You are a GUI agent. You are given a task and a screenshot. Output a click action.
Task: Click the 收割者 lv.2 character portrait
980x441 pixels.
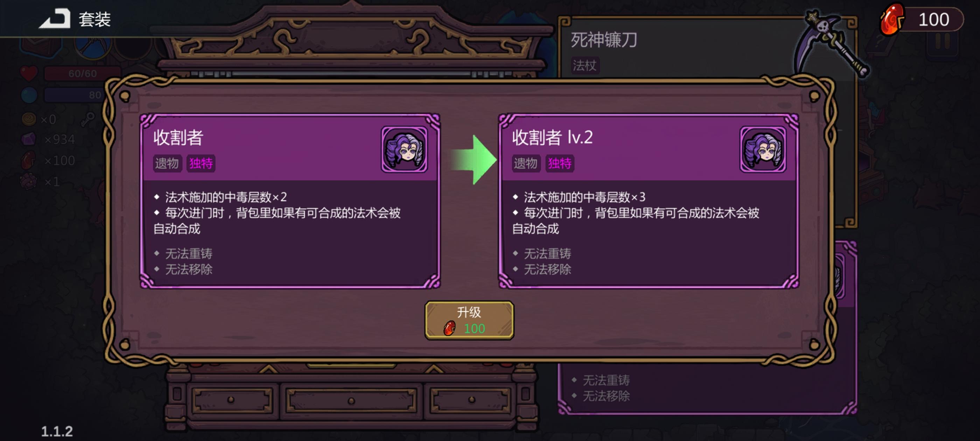(763, 149)
